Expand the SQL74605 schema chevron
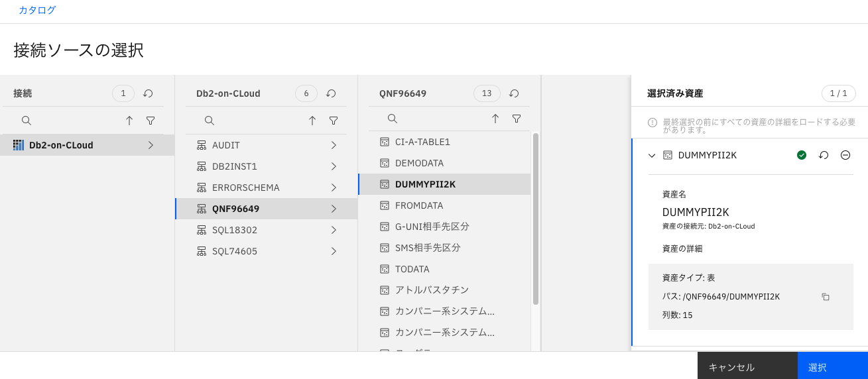Image resolution: width=868 pixels, height=379 pixels. pyautogui.click(x=334, y=251)
